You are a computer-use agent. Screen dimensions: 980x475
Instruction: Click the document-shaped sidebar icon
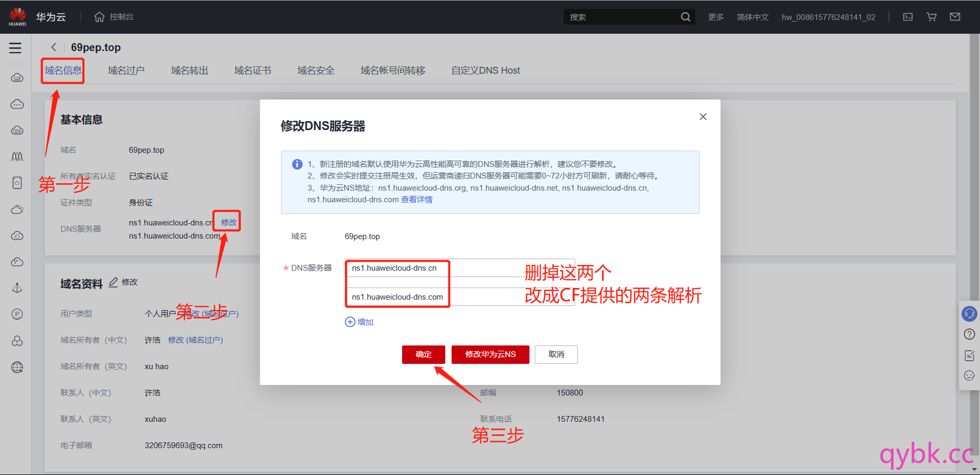(x=17, y=183)
